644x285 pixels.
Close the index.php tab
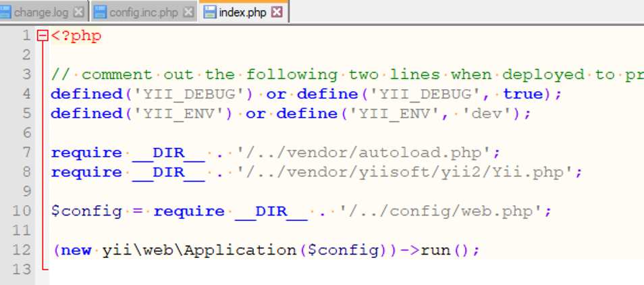tap(277, 12)
